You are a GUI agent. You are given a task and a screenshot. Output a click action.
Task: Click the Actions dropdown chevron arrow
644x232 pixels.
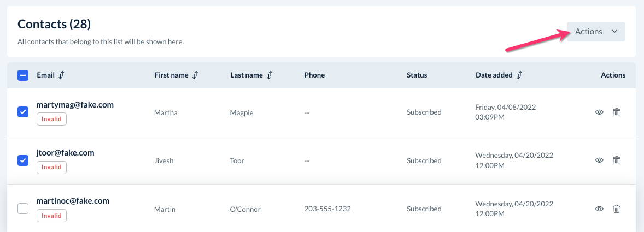pyautogui.click(x=614, y=32)
